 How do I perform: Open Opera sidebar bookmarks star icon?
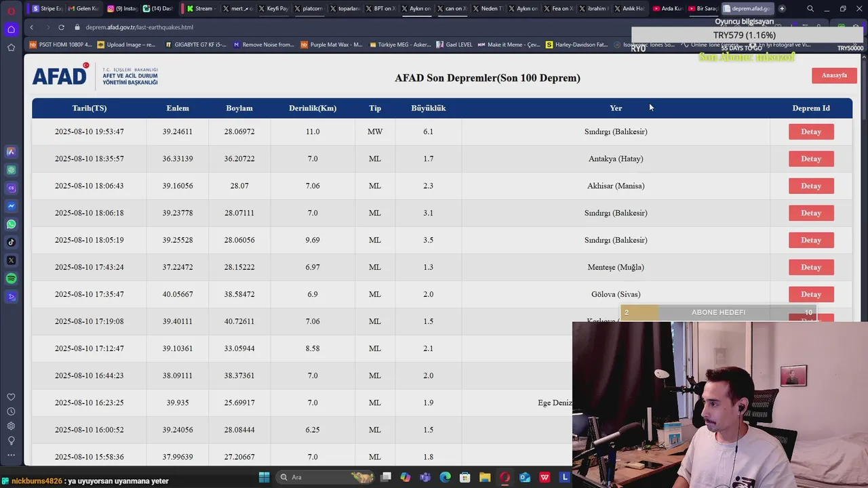point(11,47)
